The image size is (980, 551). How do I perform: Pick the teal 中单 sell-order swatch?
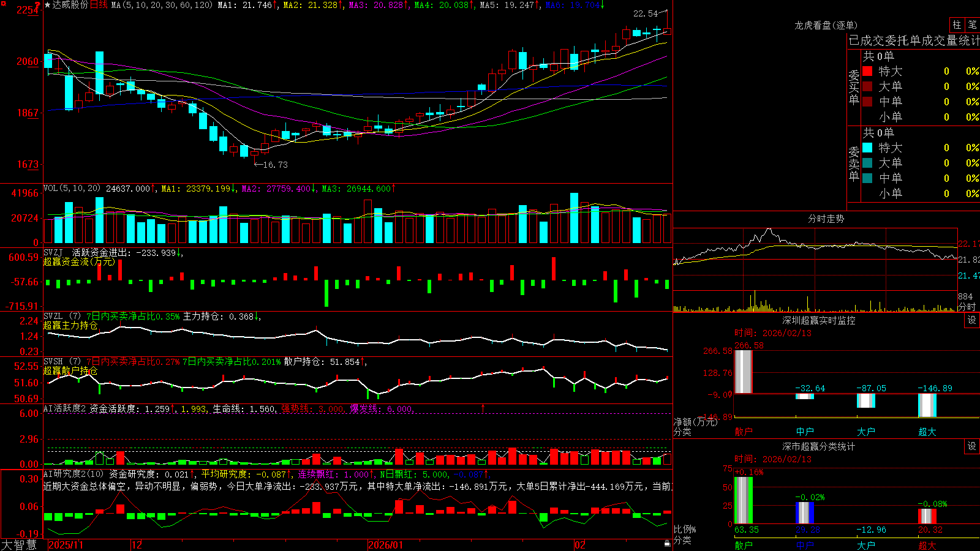867,178
